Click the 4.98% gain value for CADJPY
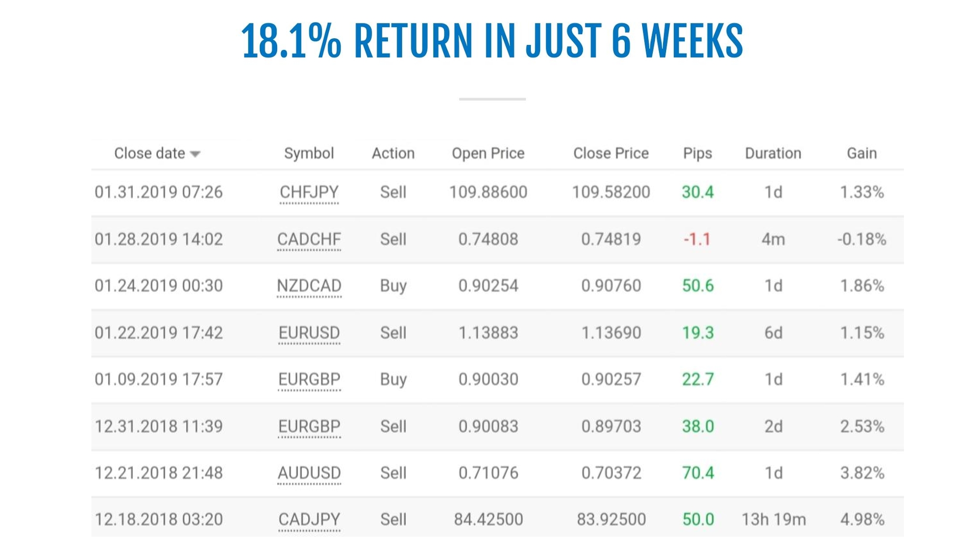 [x=862, y=519]
